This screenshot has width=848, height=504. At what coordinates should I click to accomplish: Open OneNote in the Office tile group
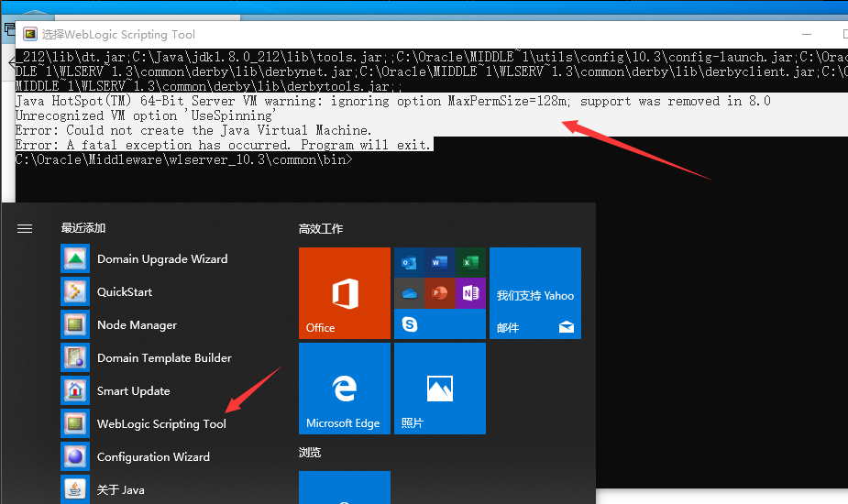470,293
